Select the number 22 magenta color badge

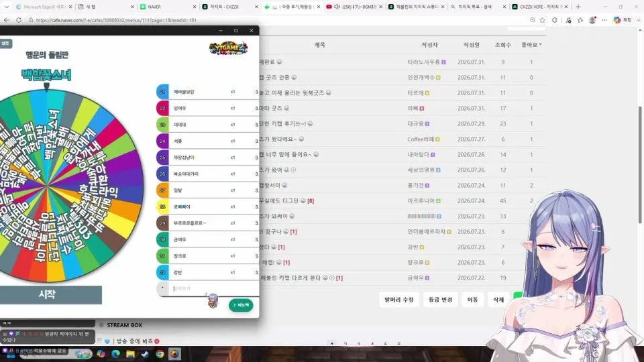click(162, 109)
